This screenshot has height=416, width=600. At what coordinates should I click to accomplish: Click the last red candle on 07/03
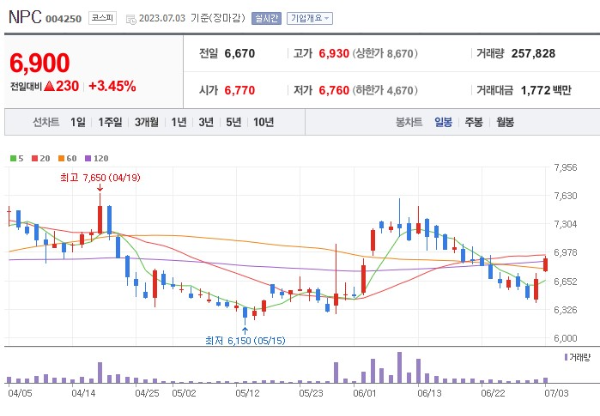545,264
